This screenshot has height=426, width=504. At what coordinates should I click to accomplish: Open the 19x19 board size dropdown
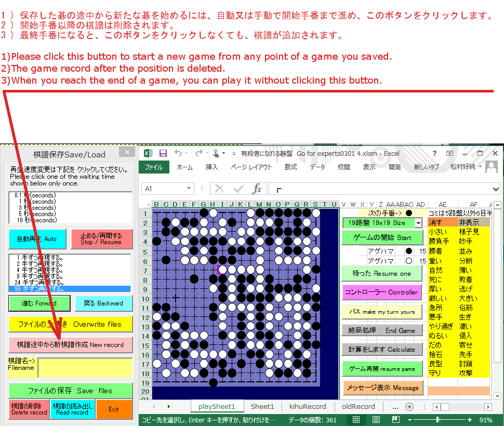point(418,223)
